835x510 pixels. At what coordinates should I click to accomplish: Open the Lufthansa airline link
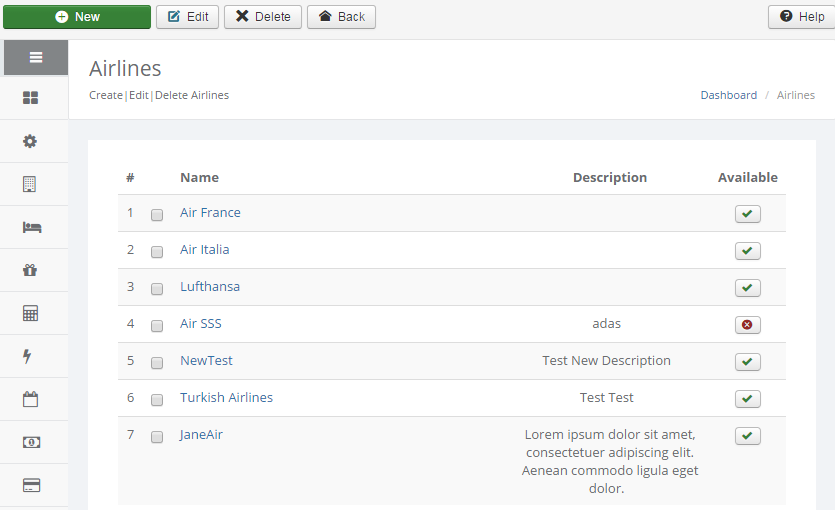pyautogui.click(x=210, y=286)
